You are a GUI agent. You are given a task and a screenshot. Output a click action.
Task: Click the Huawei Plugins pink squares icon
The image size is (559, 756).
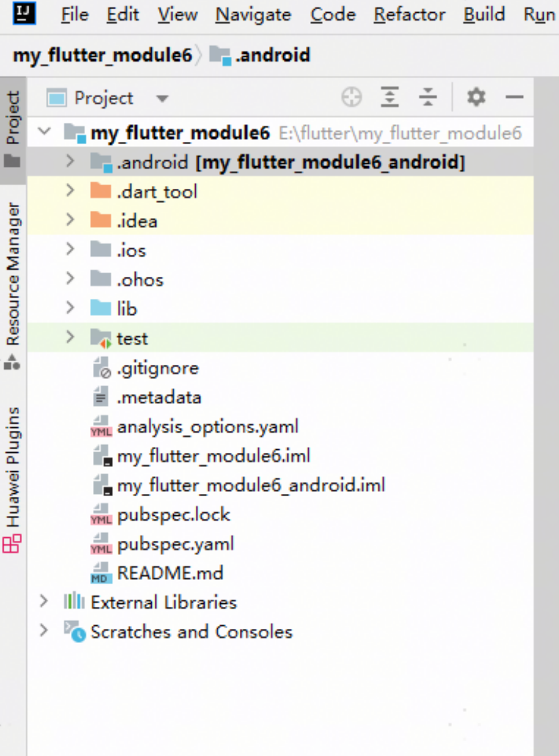(x=12, y=543)
